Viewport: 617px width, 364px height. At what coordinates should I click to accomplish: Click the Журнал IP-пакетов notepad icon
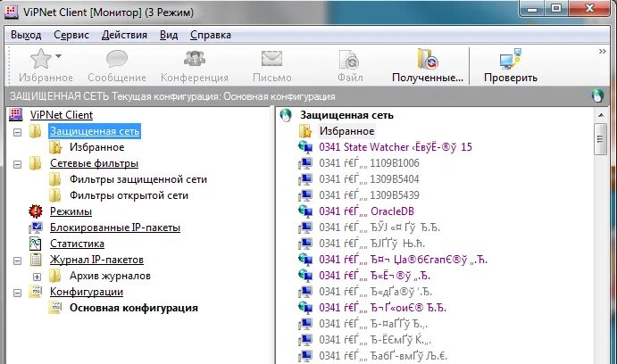click(x=36, y=260)
